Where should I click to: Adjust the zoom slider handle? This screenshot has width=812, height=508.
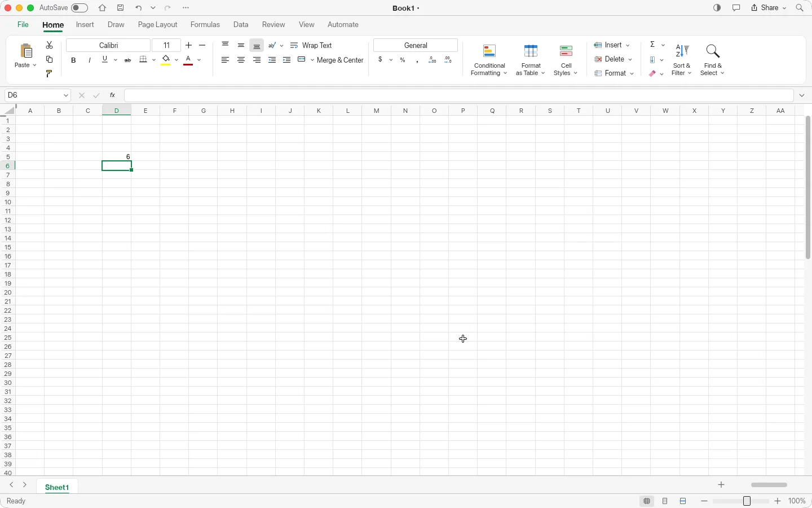click(x=747, y=501)
